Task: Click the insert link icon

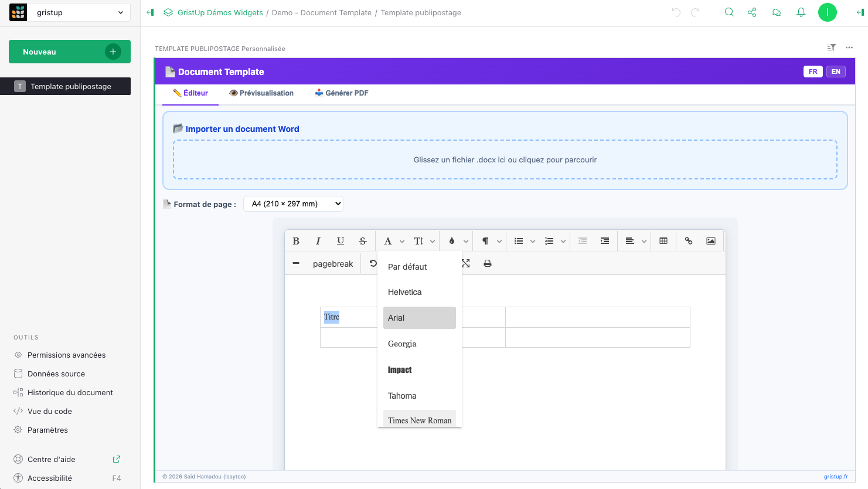Action: point(689,241)
